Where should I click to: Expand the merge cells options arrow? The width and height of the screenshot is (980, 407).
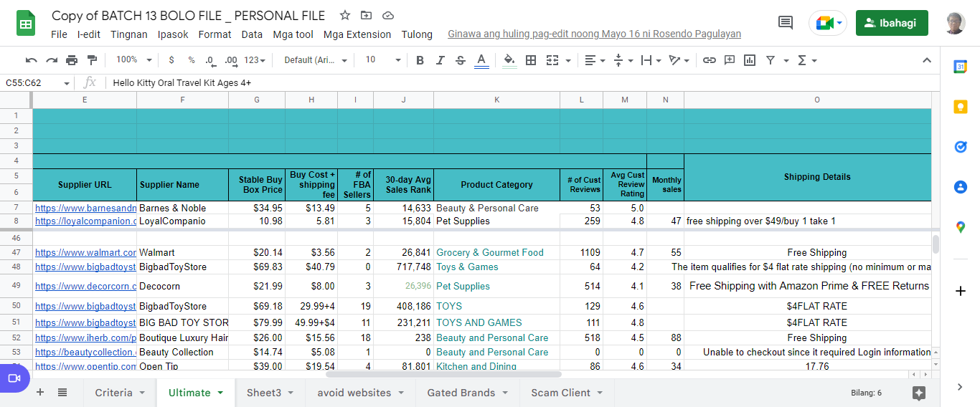[x=568, y=60]
